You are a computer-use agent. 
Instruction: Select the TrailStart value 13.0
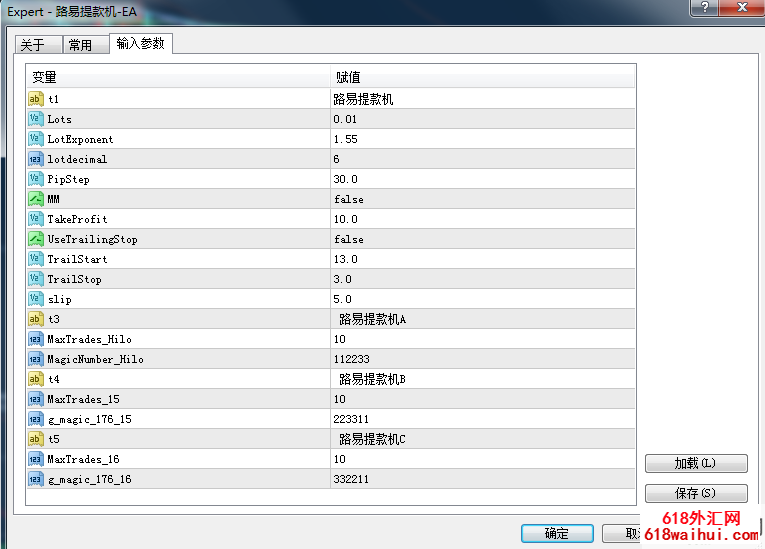pyautogui.click(x=345, y=259)
